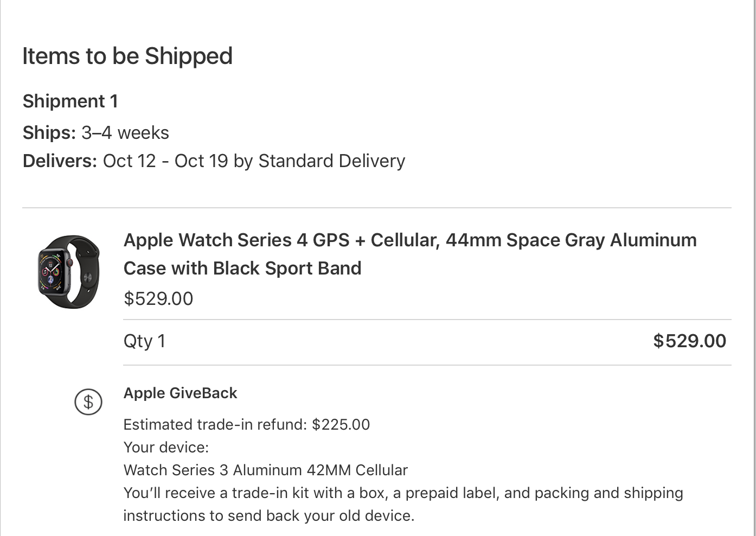Click the Apple Watch product thumbnail
Viewport: 756px width, 536px height.
point(69,272)
